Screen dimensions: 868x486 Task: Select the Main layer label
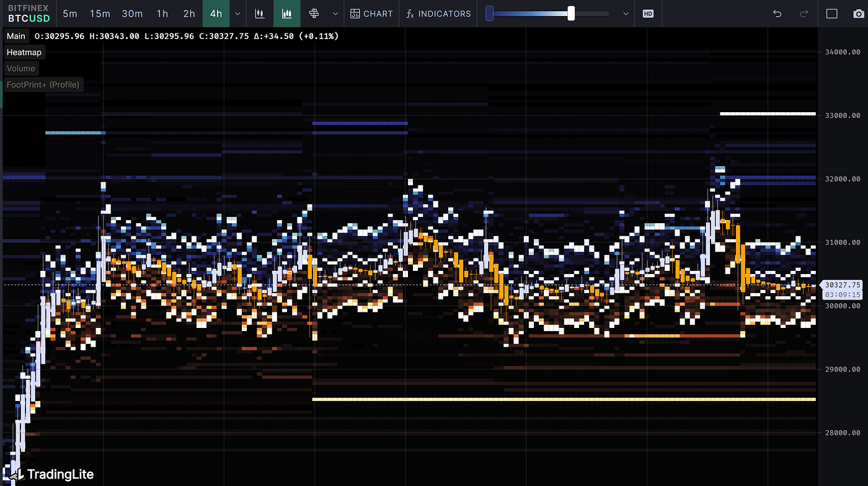click(16, 36)
